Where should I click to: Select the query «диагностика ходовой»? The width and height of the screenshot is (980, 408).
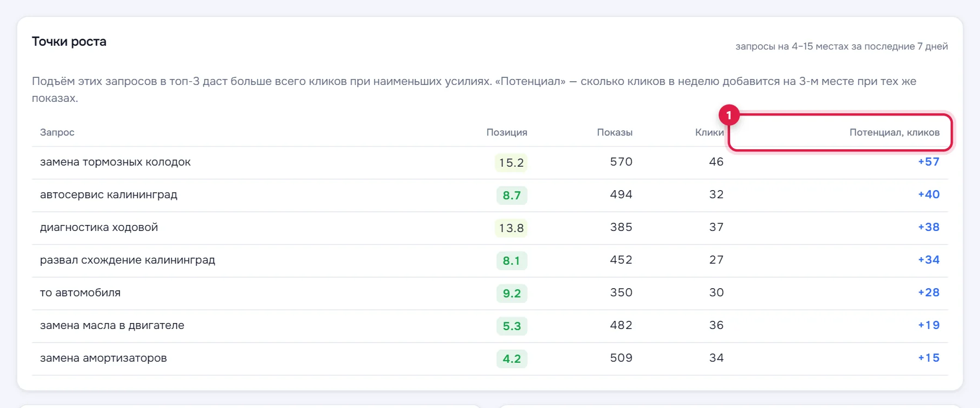click(99, 228)
